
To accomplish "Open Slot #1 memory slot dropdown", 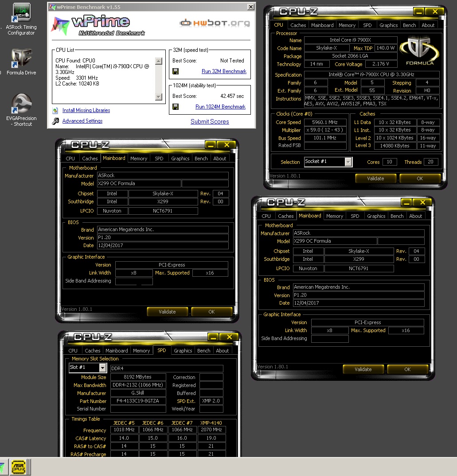I will 102,368.
